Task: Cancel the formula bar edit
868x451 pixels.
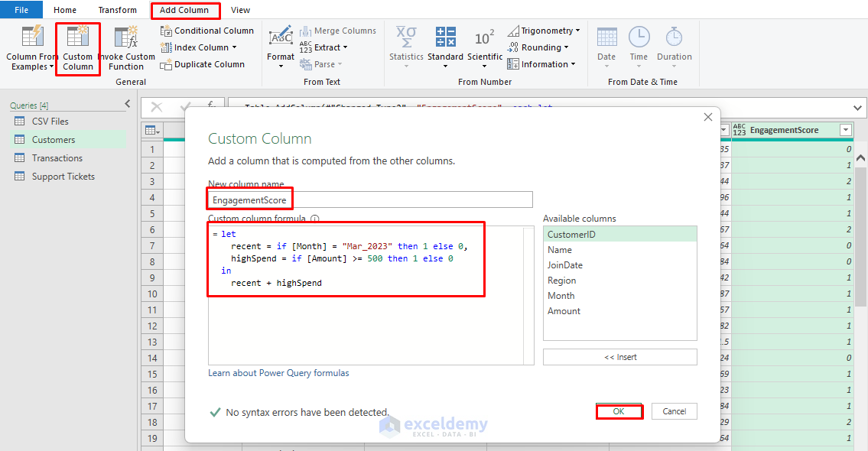Action: [157, 107]
